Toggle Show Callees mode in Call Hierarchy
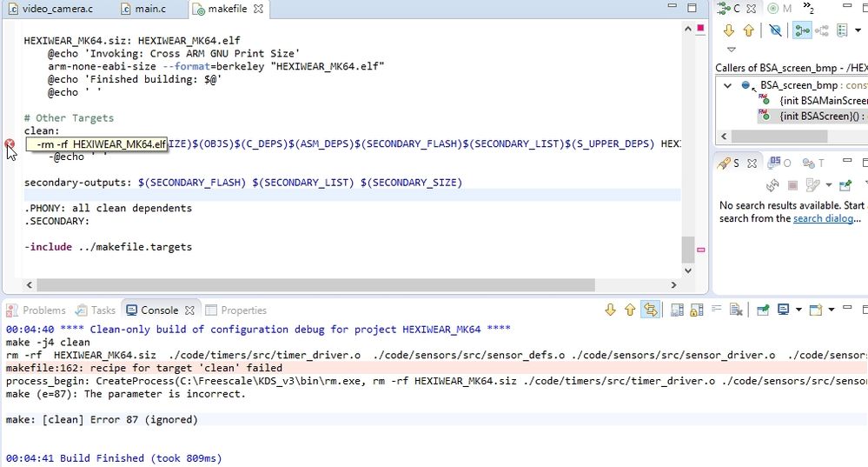868x467 pixels. pos(822,30)
